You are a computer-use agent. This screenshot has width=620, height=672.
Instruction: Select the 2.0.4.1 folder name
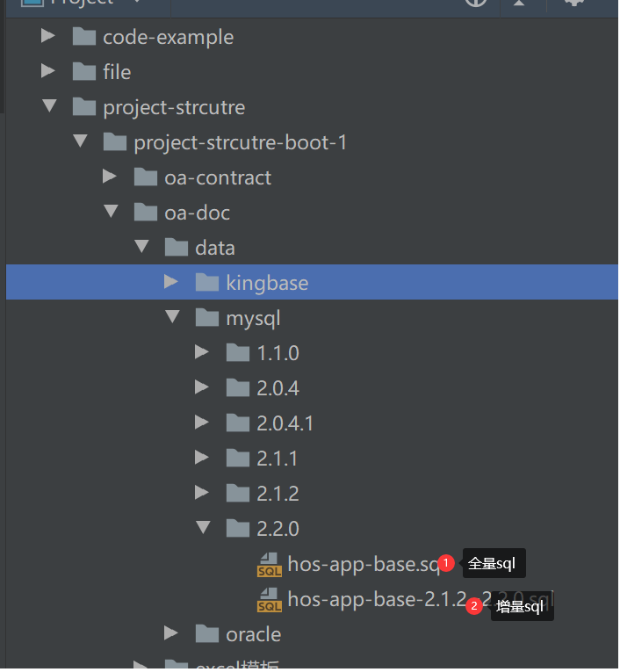click(x=285, y=423)
